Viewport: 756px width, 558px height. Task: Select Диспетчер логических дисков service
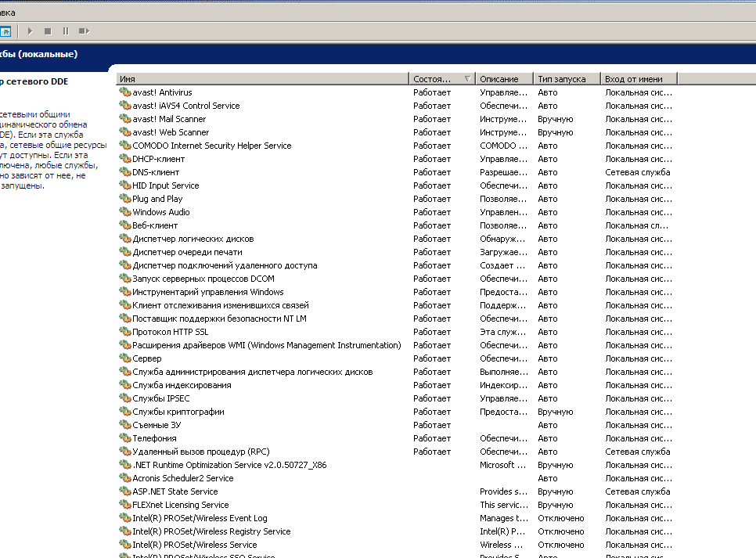click(x=193, y=239)
